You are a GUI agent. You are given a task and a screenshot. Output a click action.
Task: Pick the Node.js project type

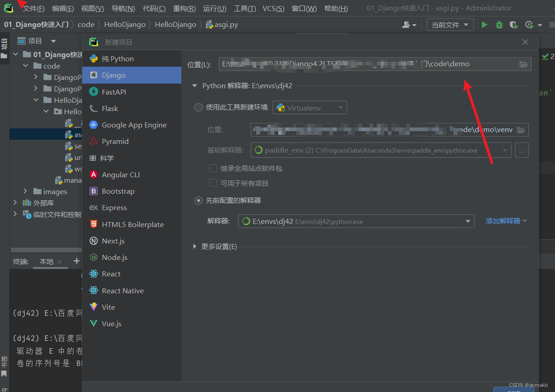tap(132, 257)
